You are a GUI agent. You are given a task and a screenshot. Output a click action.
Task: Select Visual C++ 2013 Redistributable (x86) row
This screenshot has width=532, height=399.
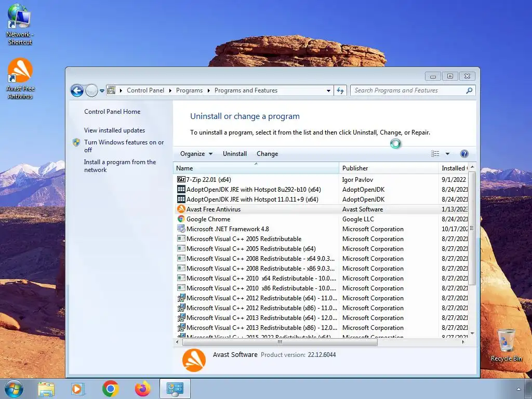tap(321, 327)
